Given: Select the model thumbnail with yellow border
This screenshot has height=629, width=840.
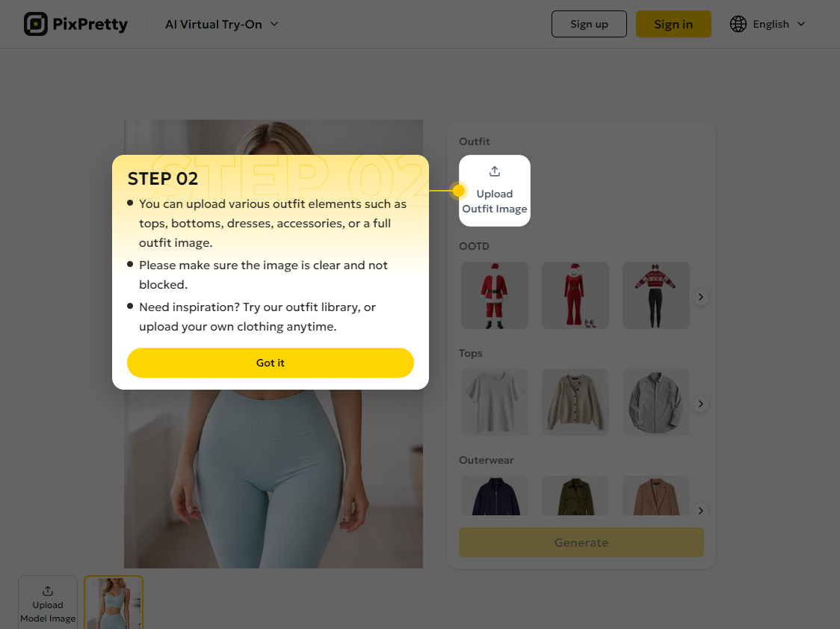Looking at the screenshot, I should (x=114, y=602).
